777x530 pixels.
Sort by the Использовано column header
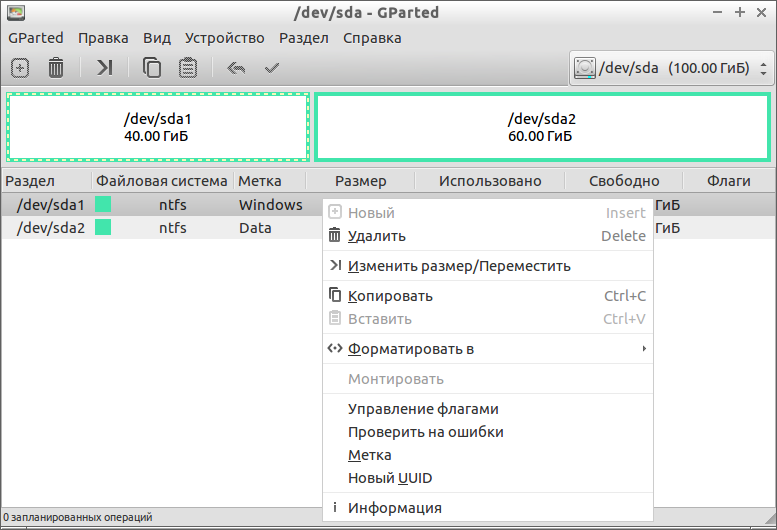490,181
